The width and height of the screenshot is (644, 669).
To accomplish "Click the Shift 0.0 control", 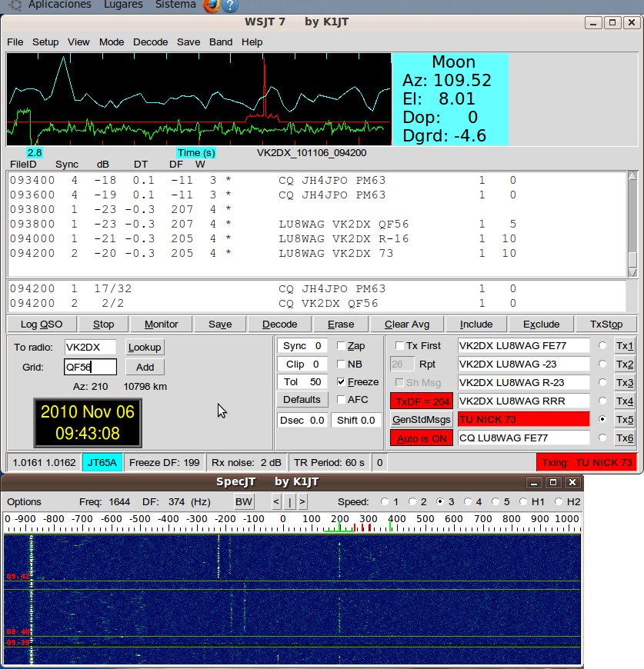I will click(x=356, y=421).
